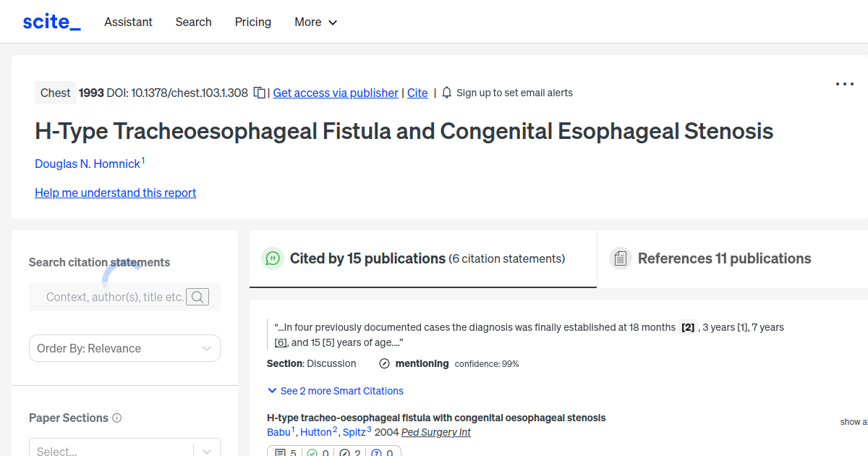Click the contrasting citations badge showing 0
Screen dimensions: 868x456
point(379,453)
